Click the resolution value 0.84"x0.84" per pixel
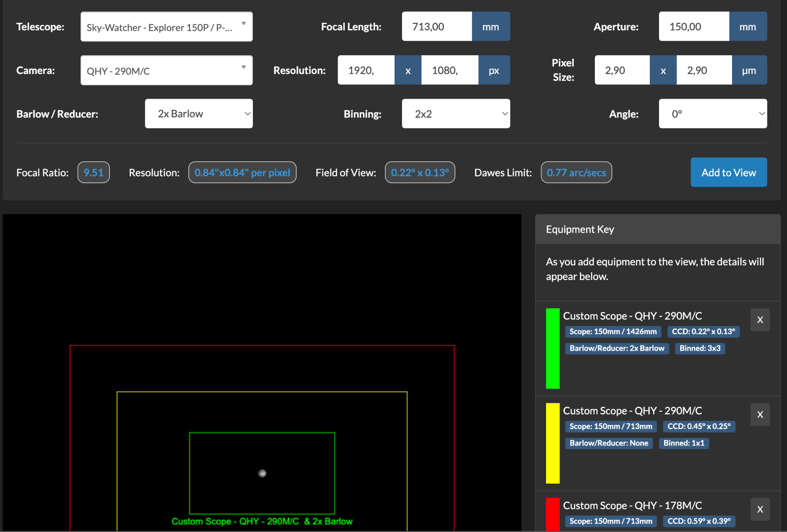The width and height of the screenshot is (787, 532). coord(242,172)
